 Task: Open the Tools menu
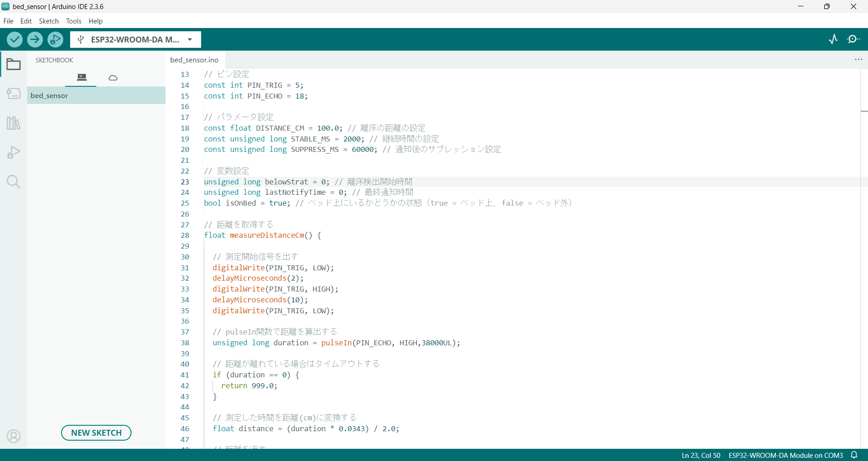[74, 21]
